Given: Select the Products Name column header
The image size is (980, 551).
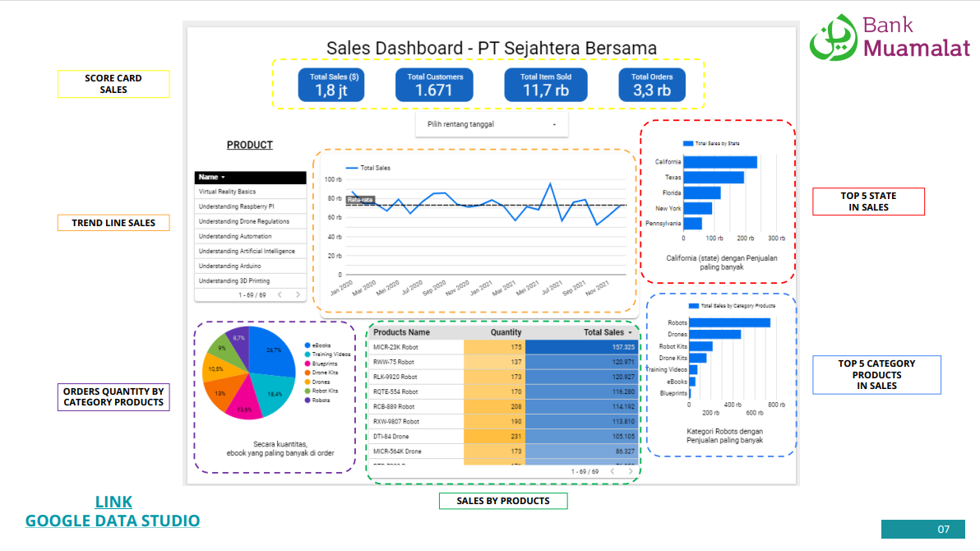Looking at the screenshot, I should [401, 332].
